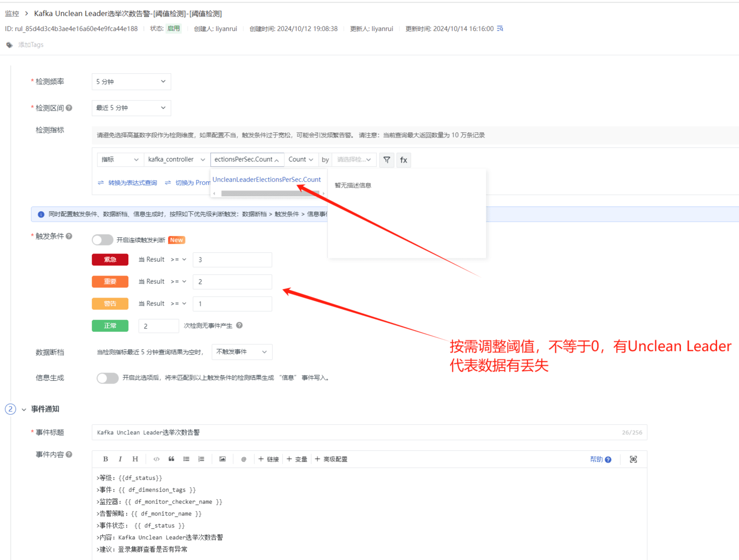Select UncleanLeaderElectionsPerSec.Count option
The image size is (739, 560).
point(267,179)
